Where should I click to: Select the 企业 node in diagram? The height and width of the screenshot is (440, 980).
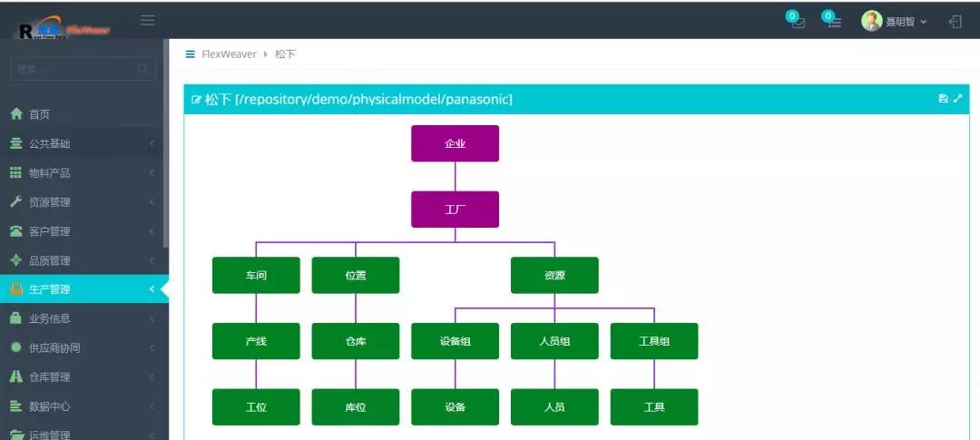coord(455,143)
